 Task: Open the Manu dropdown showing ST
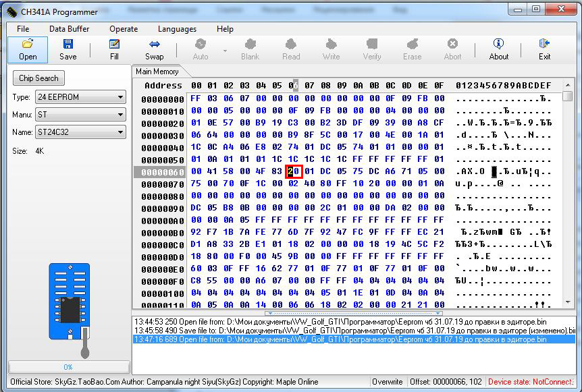pos(80,115)
